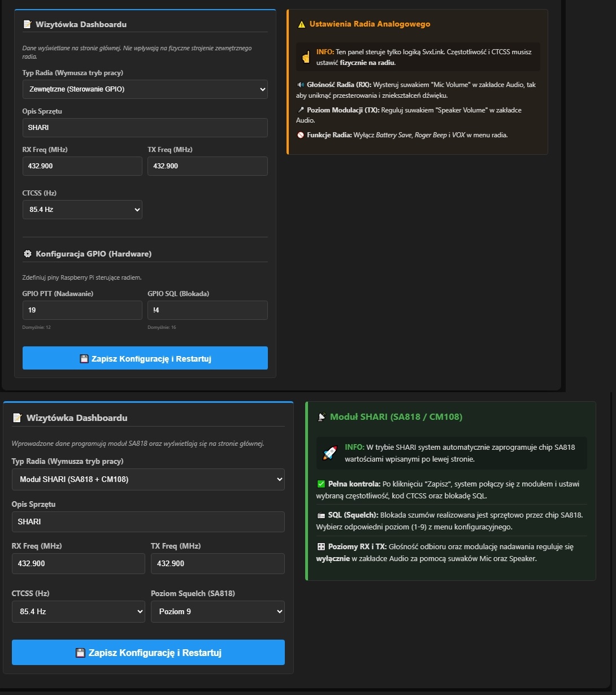Click the 'Domyślnie: 12' hint text
616x695 pixels.
pyautogui.click(x=37, y=327)
